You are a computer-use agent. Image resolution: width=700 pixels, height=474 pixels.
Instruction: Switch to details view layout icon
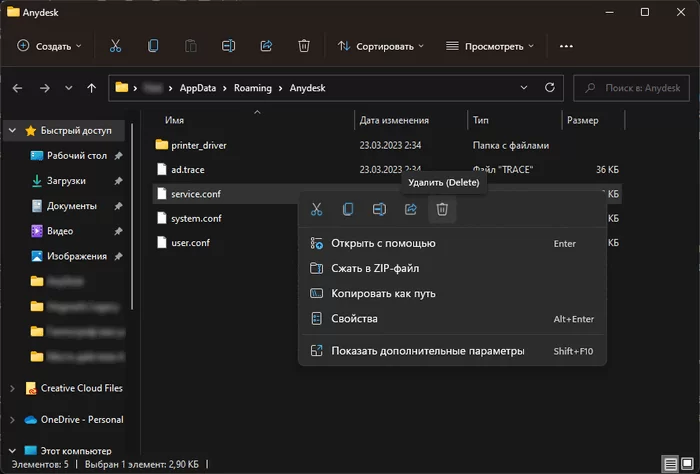668,465
